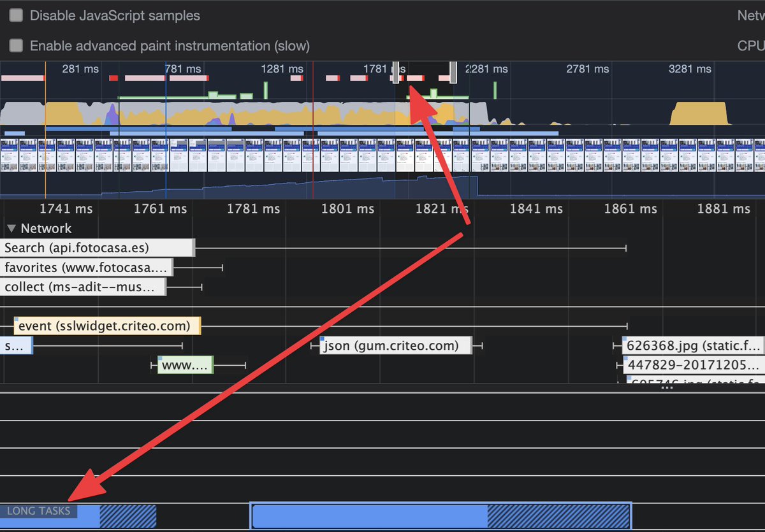
Task: Select the Search (api.fotocasa.es) request bar
Action: point(96,247)
